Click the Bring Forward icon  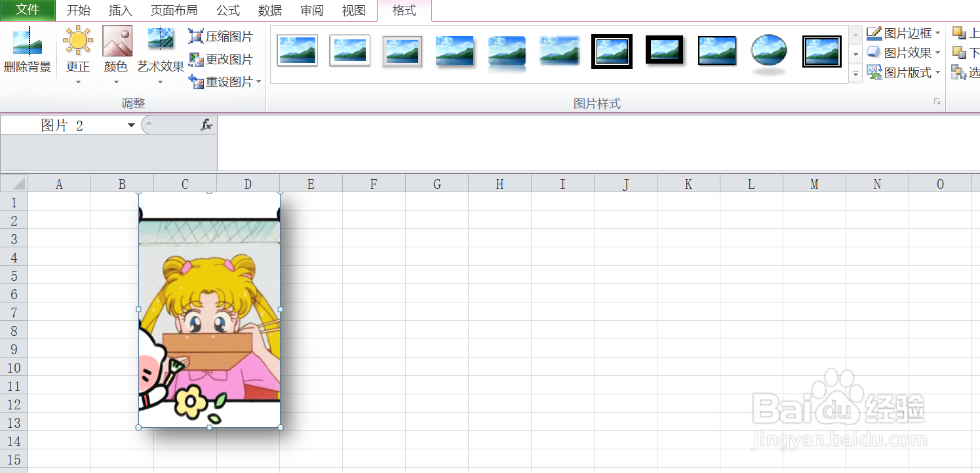tap(959, 33)
